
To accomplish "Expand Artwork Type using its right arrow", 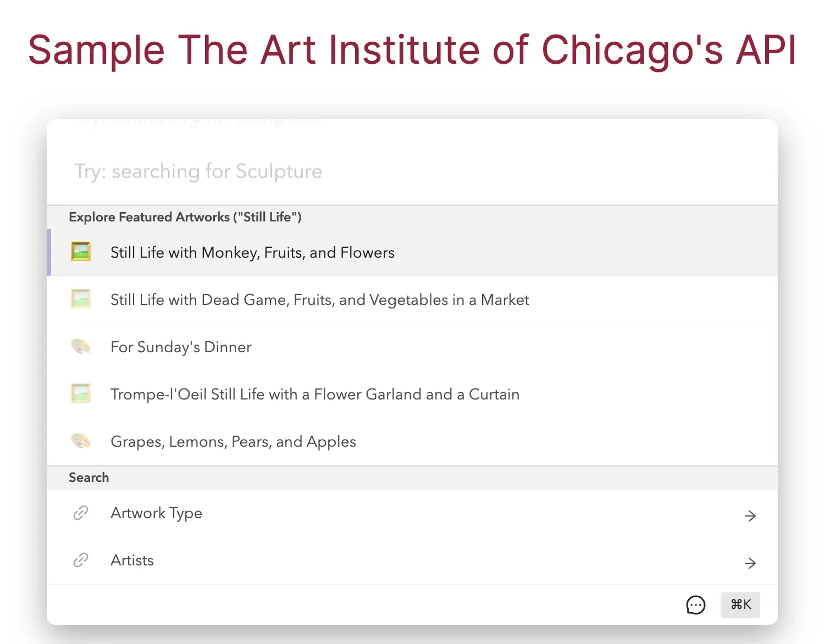I will (750, 515).
